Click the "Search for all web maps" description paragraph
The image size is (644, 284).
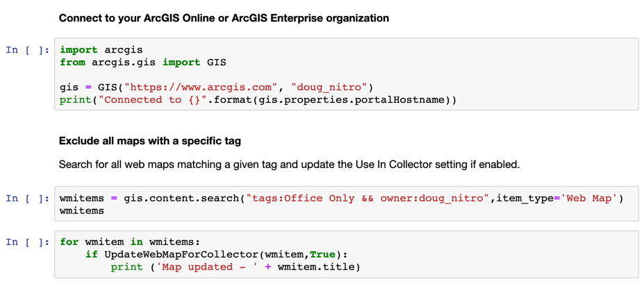click(x=289, y=165)
